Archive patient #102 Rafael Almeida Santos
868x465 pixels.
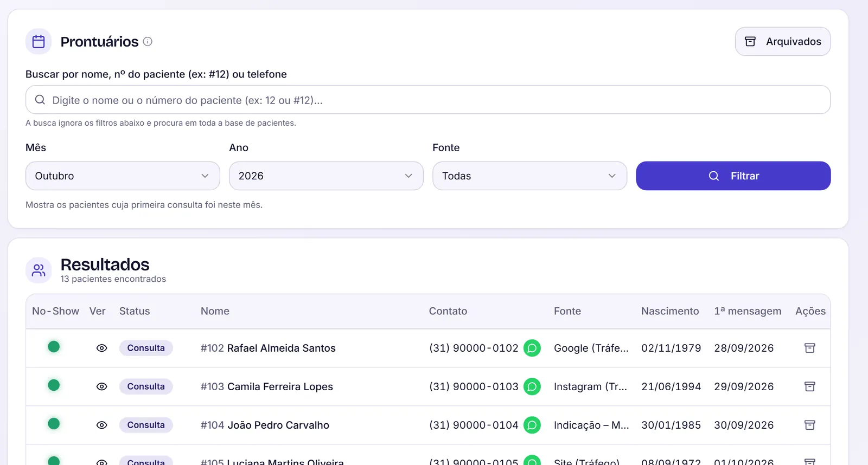point(810,348)
